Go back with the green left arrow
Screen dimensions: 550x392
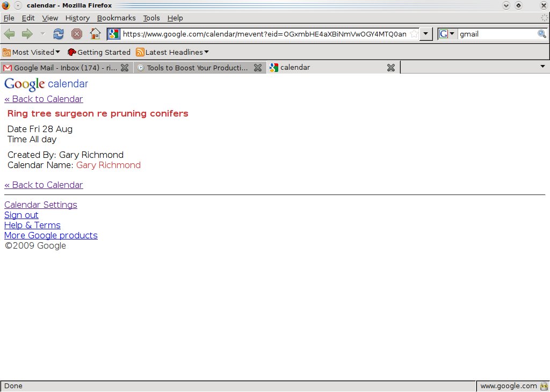click(x=9, y=34)
